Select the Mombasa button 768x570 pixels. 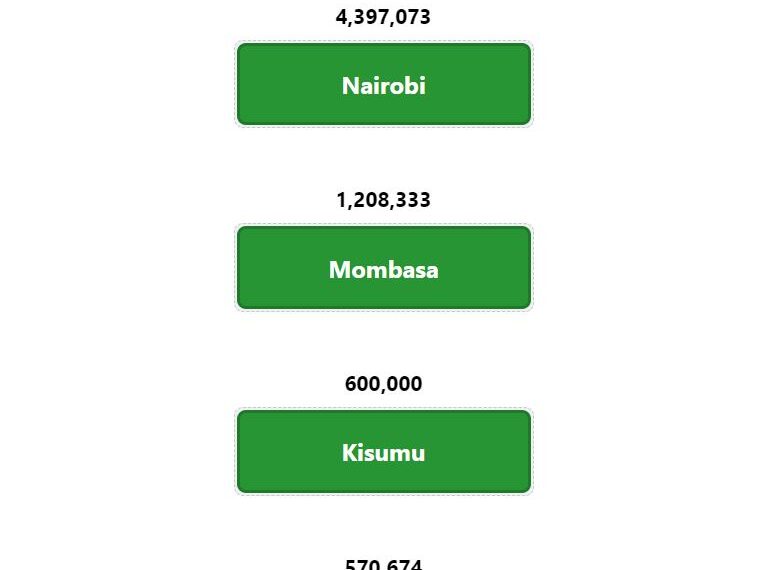[x=384, y=268]
